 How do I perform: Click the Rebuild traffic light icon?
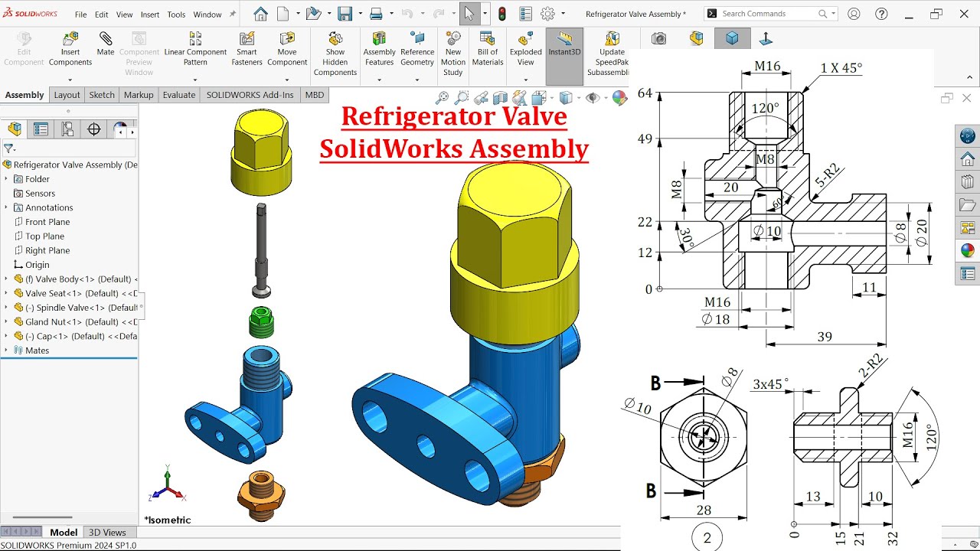[502, 14]
